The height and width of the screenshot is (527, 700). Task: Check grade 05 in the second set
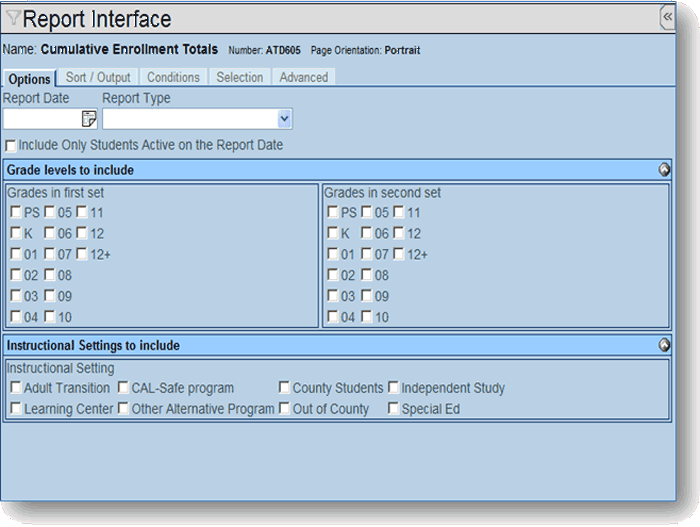pos(367,212)
